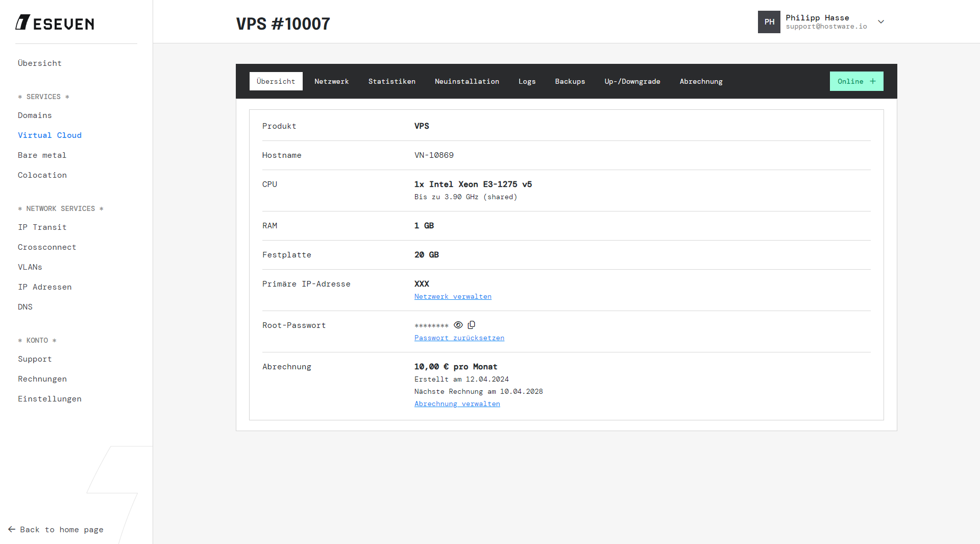Follow the Netzwerk verwalten link
Screen dimensions: 980x544
(x=453, y=297)
